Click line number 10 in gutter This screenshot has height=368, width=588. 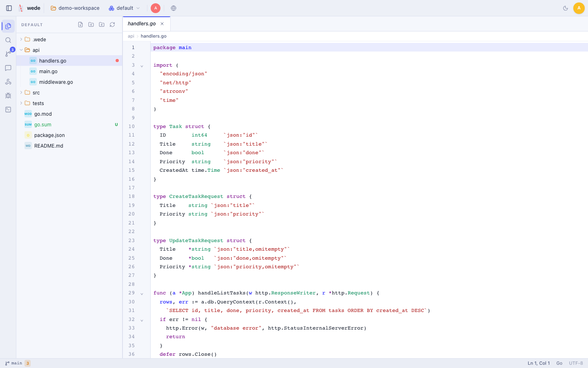[x=131, y=126]
